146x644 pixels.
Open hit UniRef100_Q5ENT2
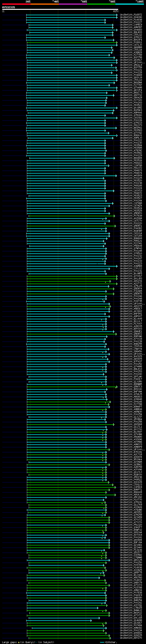(x=131, y=334)
